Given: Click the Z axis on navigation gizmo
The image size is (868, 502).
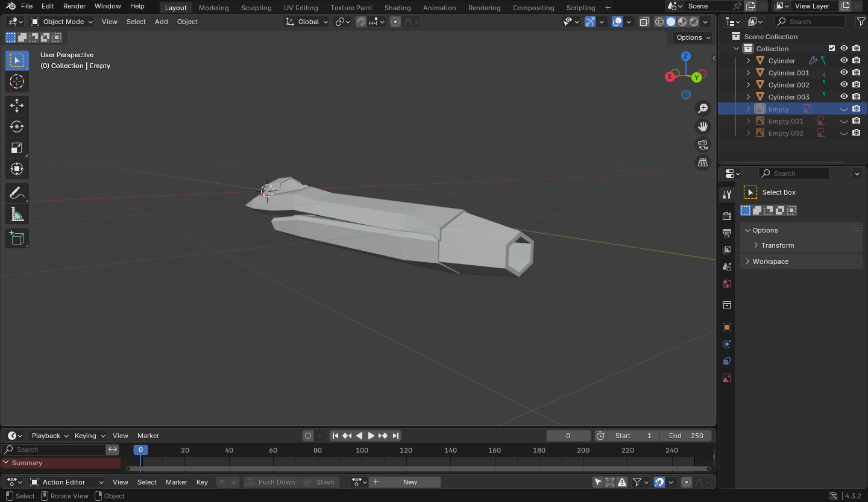Looking at the screenshot, I should click(686, 56).
